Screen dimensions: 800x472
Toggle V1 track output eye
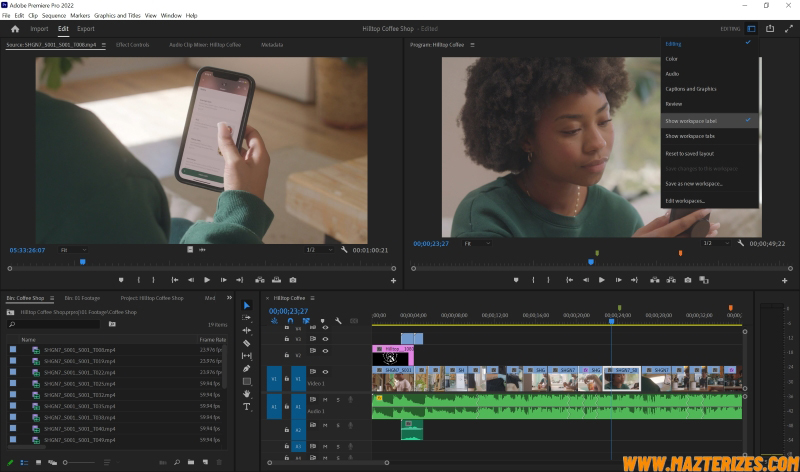coord(326,372)
